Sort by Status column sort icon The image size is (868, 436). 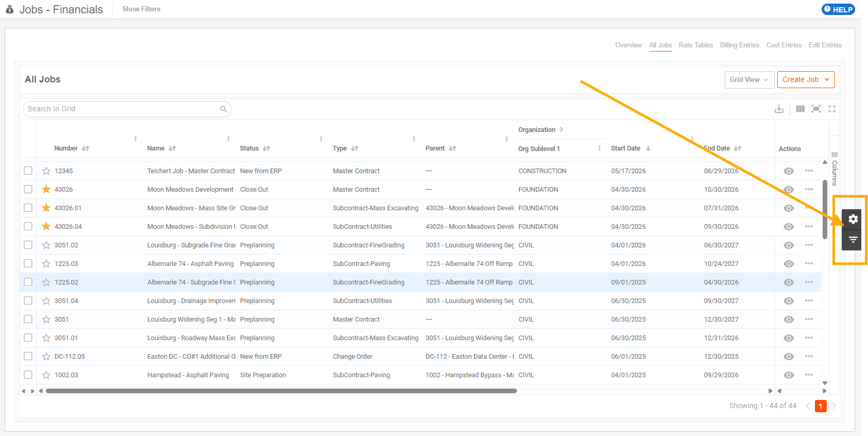click(266, 148)
